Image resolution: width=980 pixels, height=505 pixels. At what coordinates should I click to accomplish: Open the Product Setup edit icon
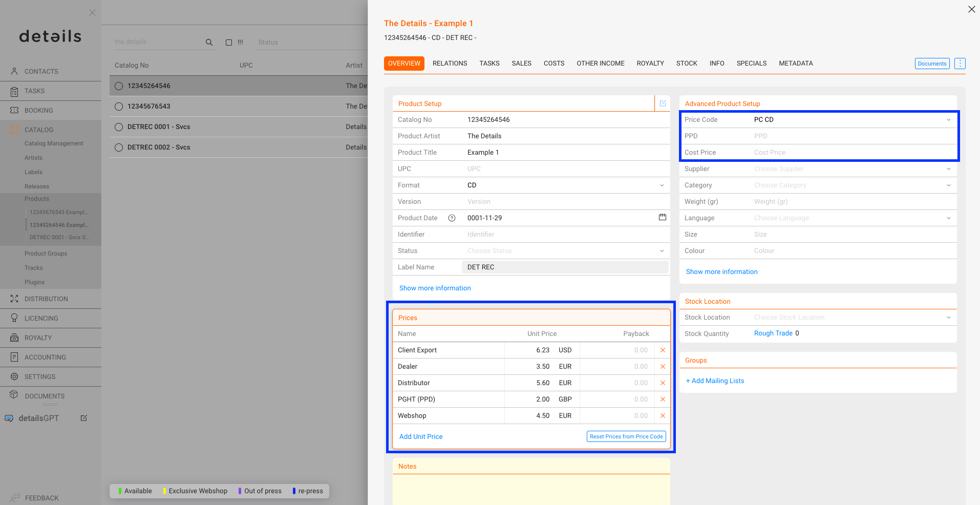click(663, 103)
